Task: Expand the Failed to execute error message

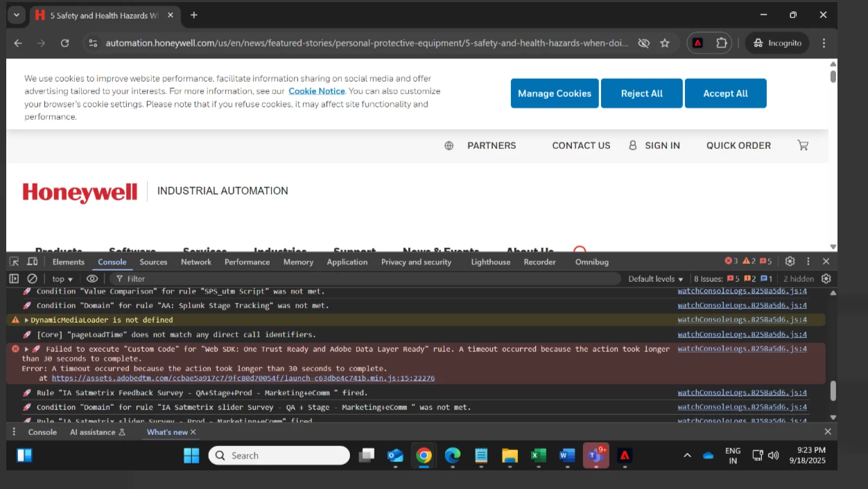Action: (27, 349)
